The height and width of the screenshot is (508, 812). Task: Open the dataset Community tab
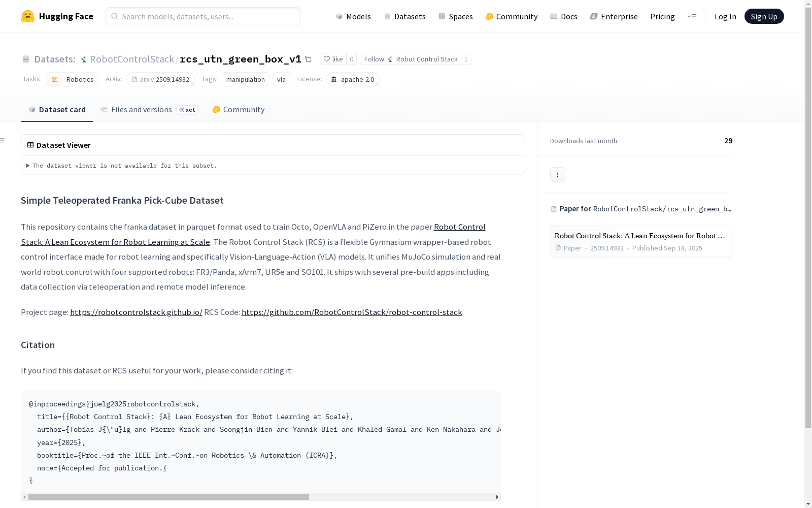[x=239, y=110]
